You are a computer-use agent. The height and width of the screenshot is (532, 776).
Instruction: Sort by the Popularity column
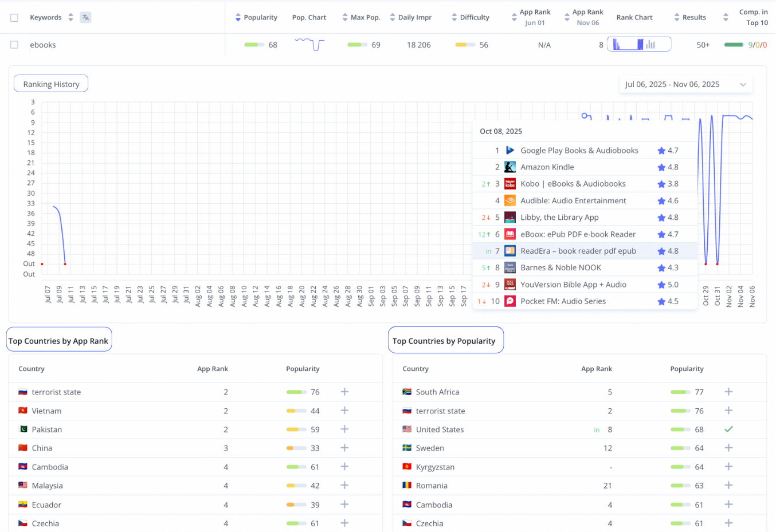pos(238,18)
